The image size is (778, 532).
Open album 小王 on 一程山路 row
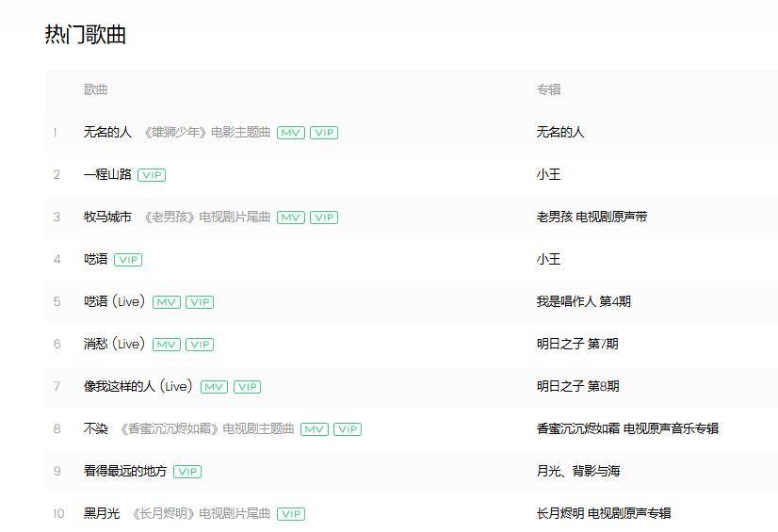coord(548,174)
